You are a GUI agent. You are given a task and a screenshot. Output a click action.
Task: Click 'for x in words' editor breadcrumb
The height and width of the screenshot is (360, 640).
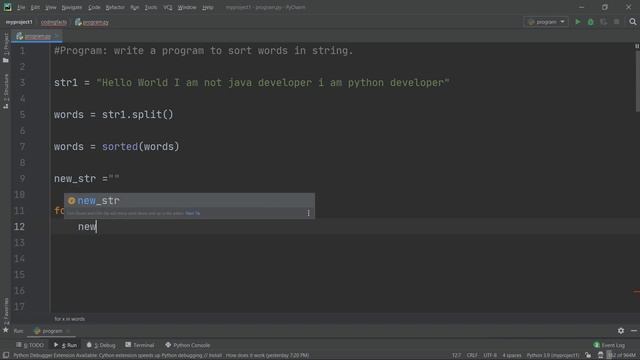(69, 319)
